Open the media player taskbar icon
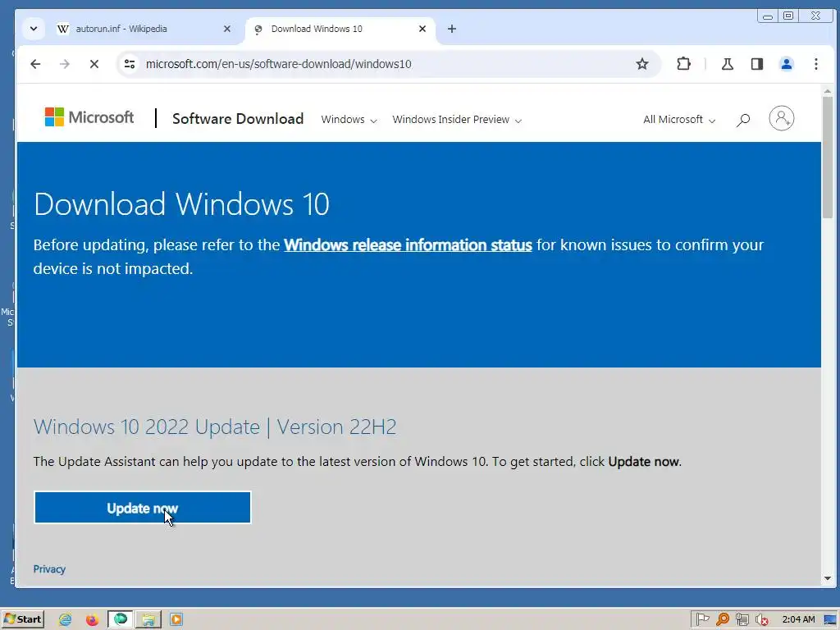 pos(176,620)
